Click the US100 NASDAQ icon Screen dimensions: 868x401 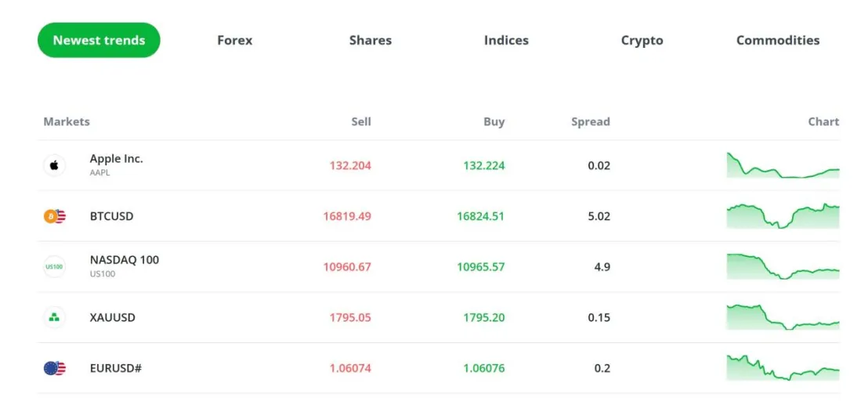[54, 266]
